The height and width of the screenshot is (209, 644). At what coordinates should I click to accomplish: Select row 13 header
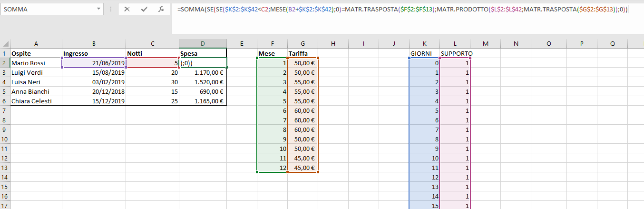5,168
